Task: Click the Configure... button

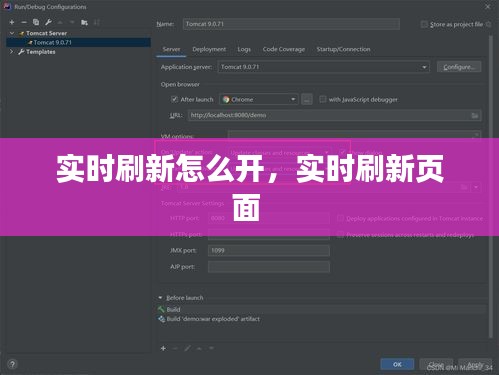Action: (459, 67)
